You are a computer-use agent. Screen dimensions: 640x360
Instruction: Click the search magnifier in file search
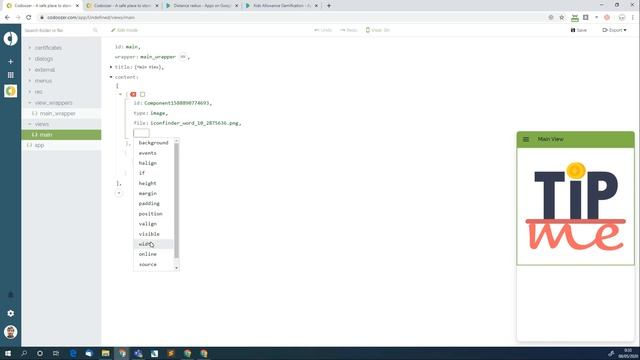(x=95, y=30)
